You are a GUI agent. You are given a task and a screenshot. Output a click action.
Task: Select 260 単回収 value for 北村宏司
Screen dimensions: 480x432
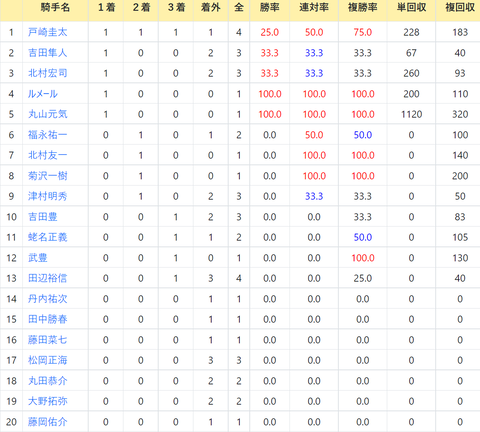tap(411, 73)
